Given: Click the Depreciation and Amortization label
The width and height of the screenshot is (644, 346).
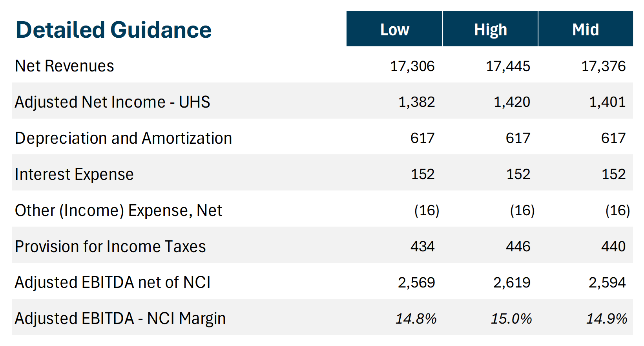Looking at the screenshot, I should pos(123,138).
